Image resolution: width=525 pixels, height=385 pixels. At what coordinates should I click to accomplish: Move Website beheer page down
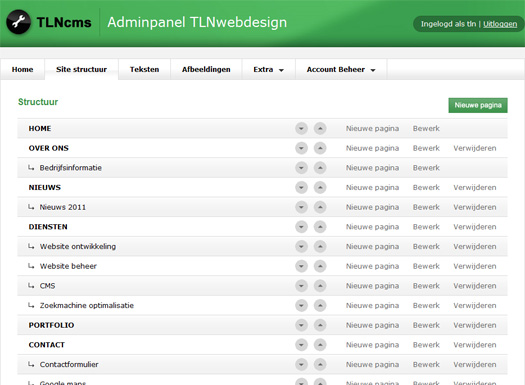tap(301, 266)
